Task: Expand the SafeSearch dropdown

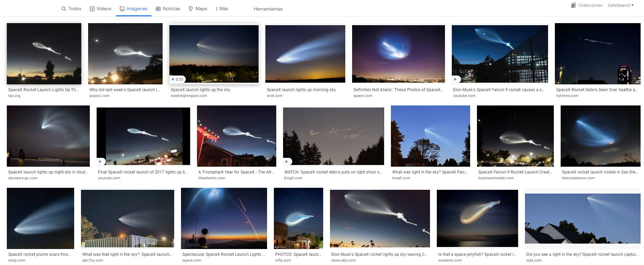Action: coord(621,5)
